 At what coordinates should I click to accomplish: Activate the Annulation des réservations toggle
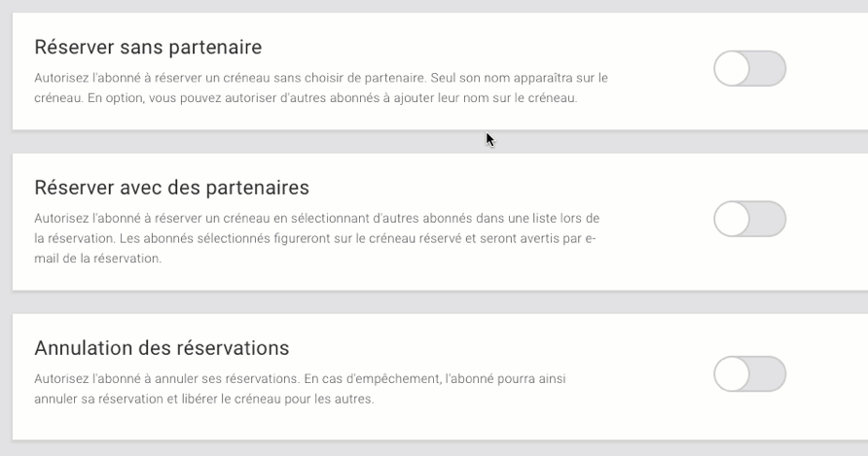point(749,373)
